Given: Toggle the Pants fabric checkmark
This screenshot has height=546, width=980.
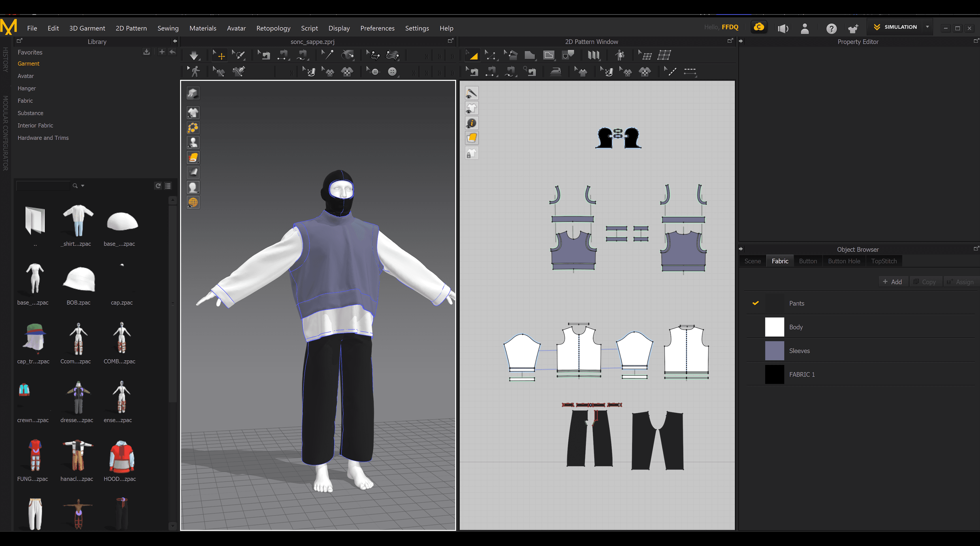Looking at the screenshot, I should pos(756,303).
